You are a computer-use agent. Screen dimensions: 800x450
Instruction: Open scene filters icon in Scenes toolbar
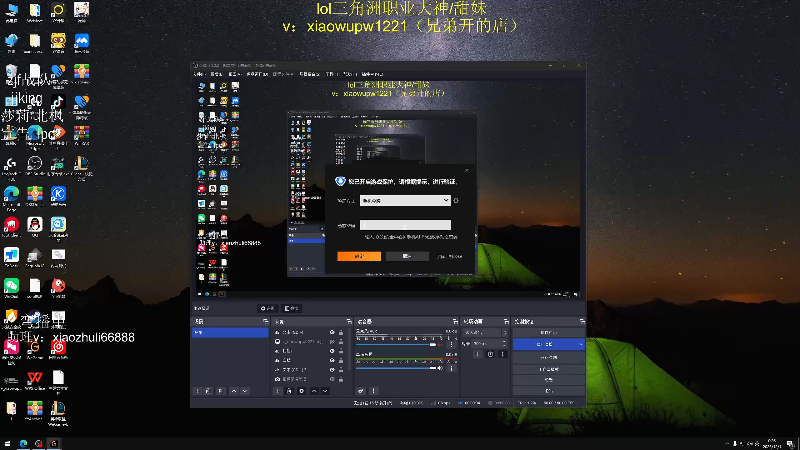(x=220, y=391)
